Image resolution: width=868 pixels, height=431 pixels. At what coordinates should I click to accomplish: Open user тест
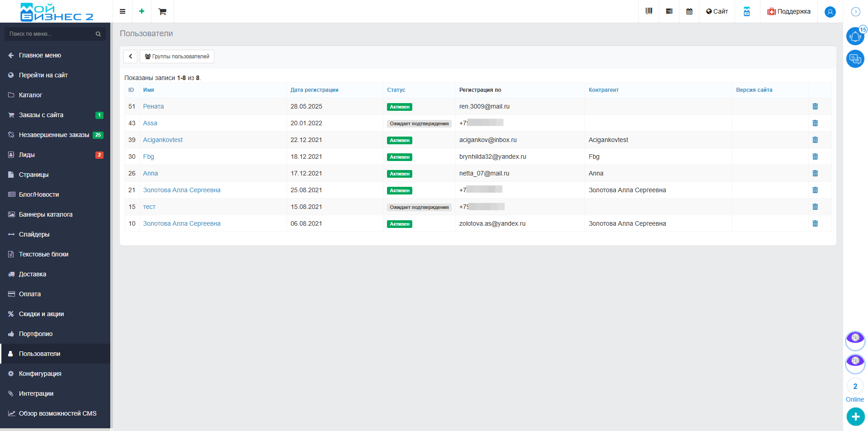point(149,207)
